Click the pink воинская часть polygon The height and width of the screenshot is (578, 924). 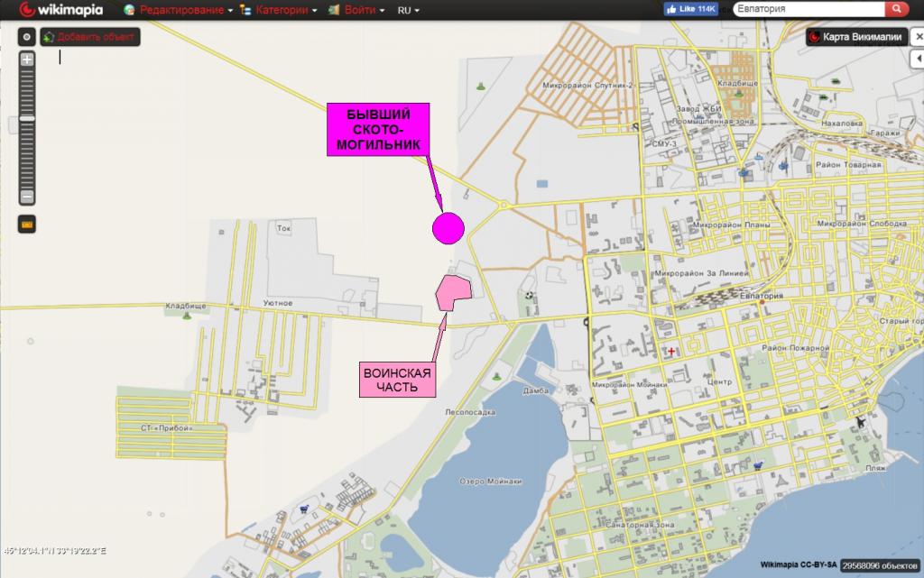[452, 292]
